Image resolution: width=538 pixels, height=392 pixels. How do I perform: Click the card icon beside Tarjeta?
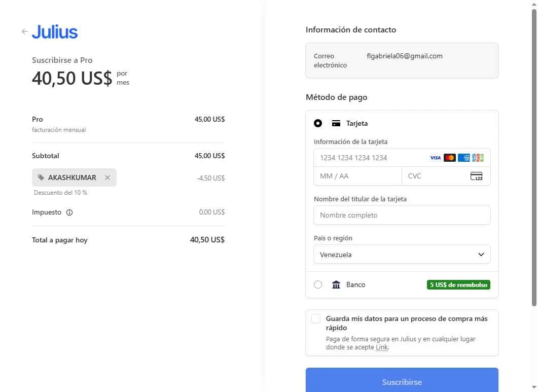coord(336,123)
